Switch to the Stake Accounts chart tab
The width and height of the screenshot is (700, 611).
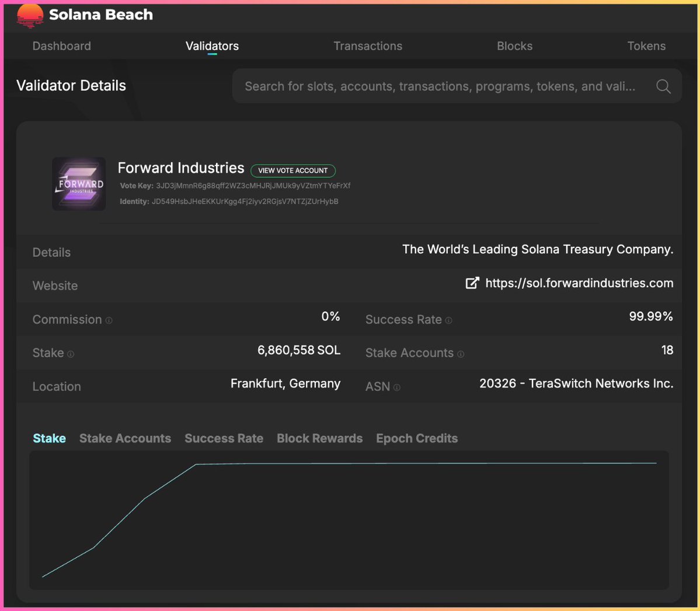pos(125,438)
